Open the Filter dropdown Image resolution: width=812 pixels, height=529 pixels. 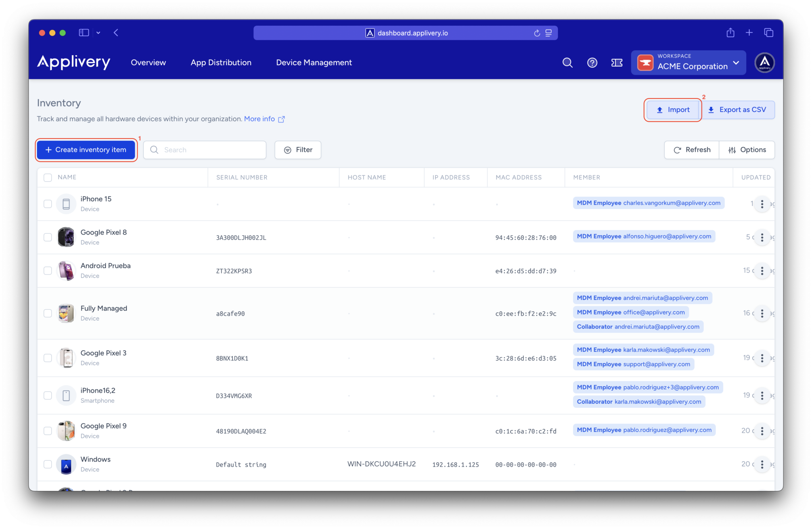[297, 150]
